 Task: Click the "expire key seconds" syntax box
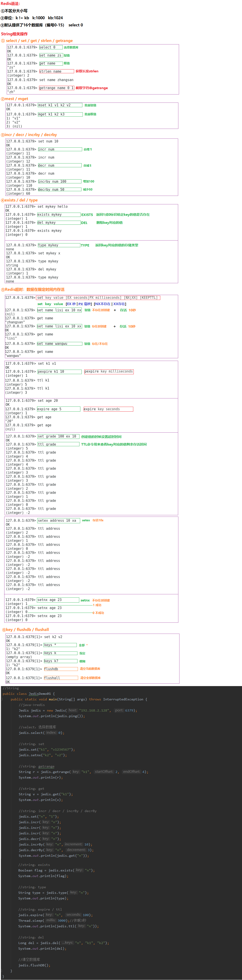tap(108, 409)
